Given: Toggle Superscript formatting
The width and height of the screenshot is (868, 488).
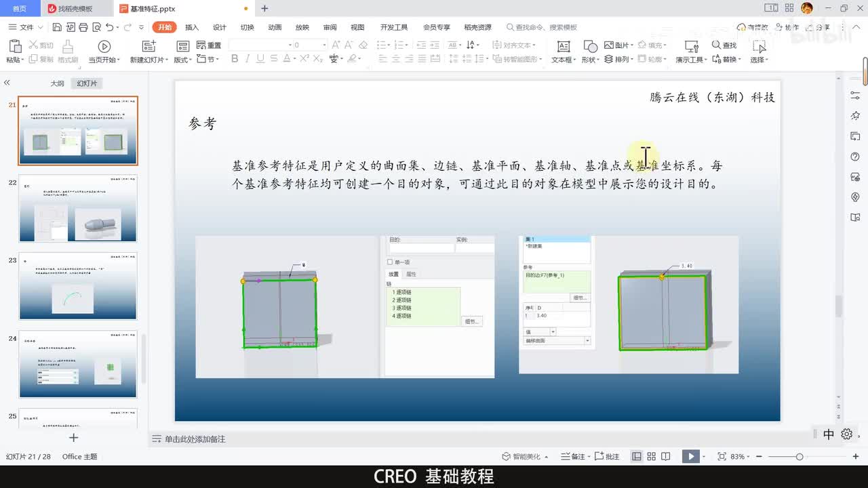Looking at the screenshot, I should (x=304, y=59).
